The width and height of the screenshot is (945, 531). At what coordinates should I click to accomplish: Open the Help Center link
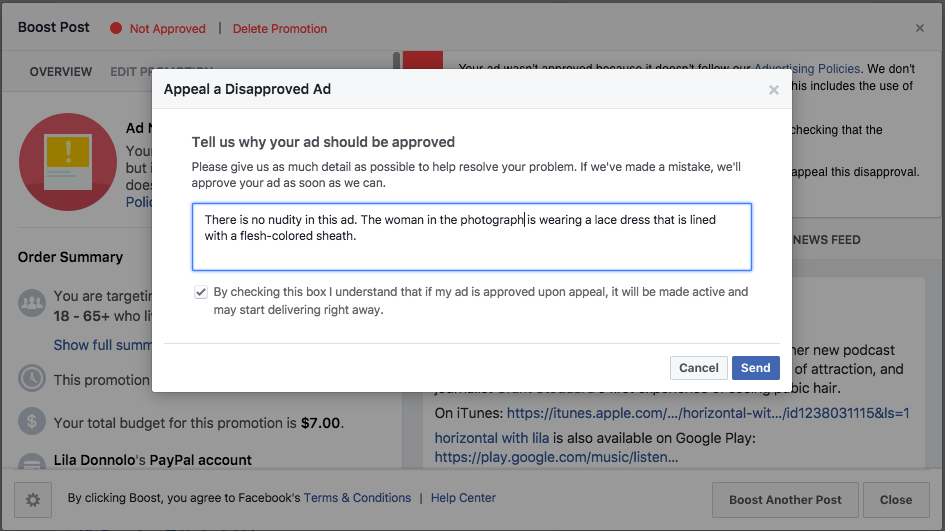tap(463, 498)
